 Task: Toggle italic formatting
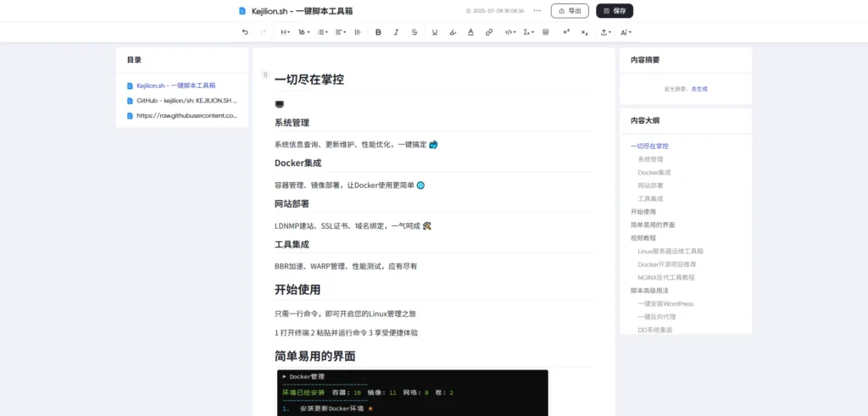coord(397,33)
